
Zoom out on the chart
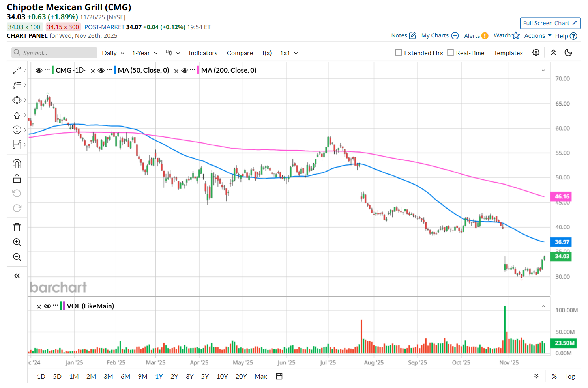tap(17, 257)
